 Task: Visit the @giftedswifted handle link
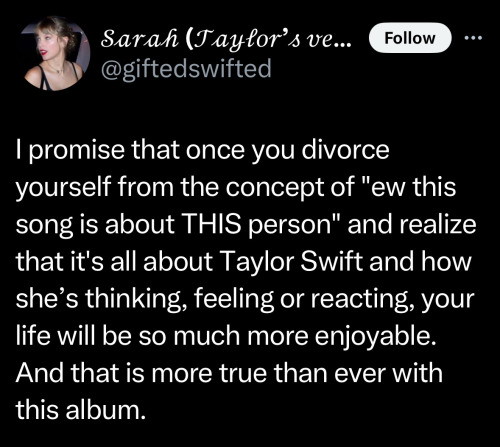click(x=186, y=69)
